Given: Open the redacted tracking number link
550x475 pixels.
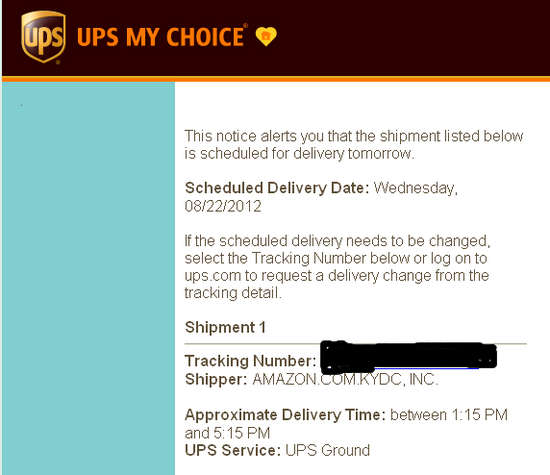Looking at the screenshot, I should (x=409, y=357).
